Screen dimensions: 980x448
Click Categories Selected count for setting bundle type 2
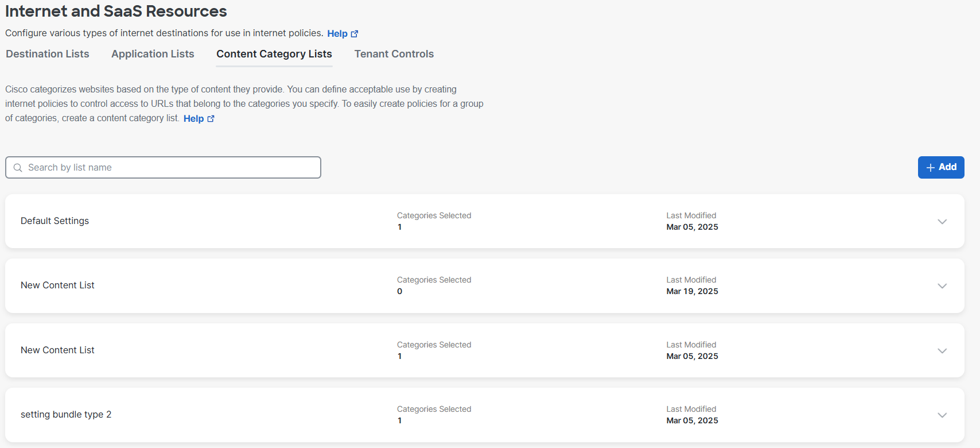[400, 421]
